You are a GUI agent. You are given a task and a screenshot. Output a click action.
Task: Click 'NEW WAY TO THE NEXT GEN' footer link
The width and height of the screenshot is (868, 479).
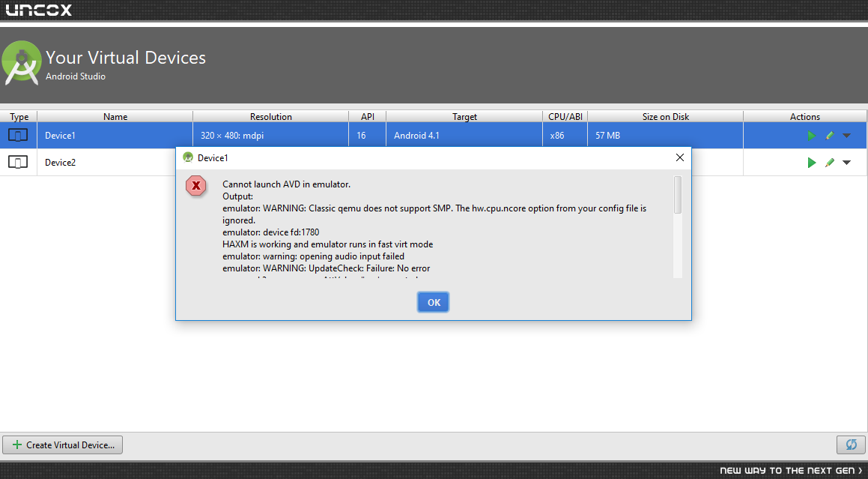pyautogui.click(x=791, y=470)
